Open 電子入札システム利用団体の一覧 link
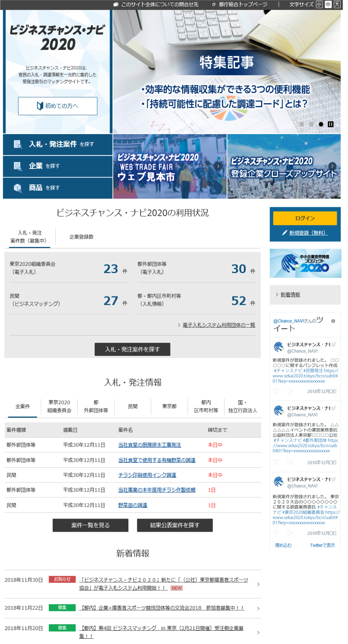 click(x=219, y=325)
